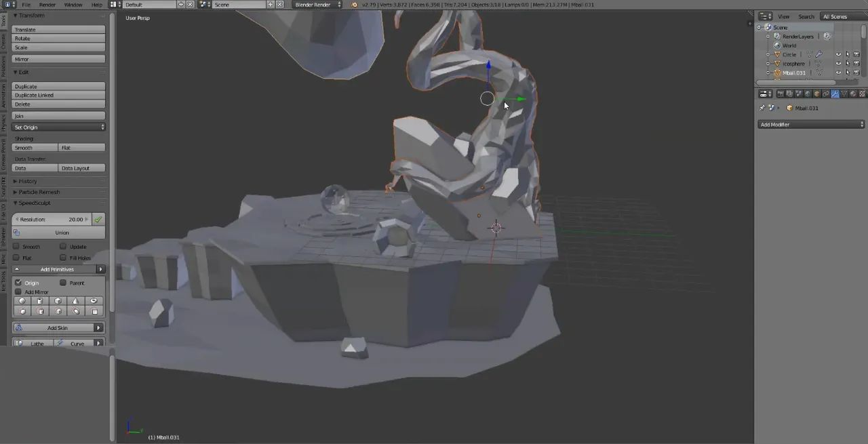
Task: Pin the properties context with pin icon
Action: tap(762, 108)
